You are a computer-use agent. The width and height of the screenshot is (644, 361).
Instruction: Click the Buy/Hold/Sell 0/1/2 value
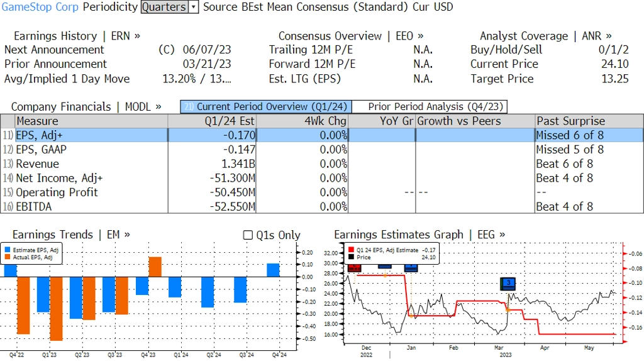pyautogui.click(x=614, y=50)
